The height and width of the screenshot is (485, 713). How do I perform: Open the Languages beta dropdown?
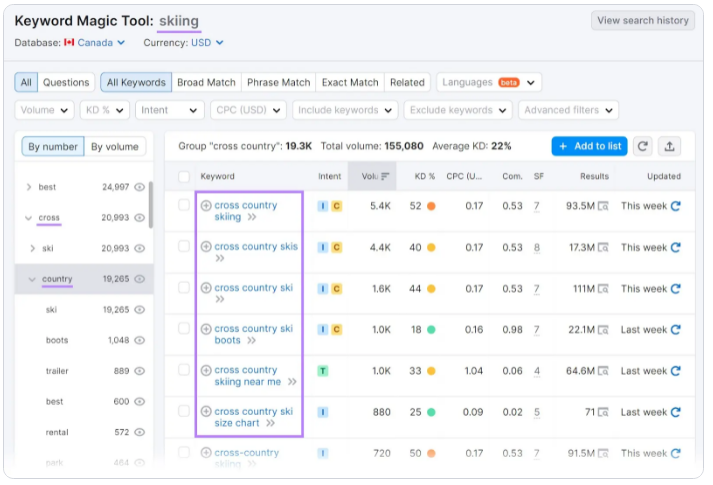tap(489, 82)
